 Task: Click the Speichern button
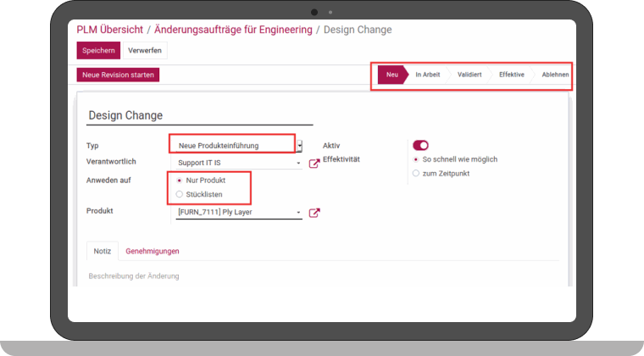[98, 51]
